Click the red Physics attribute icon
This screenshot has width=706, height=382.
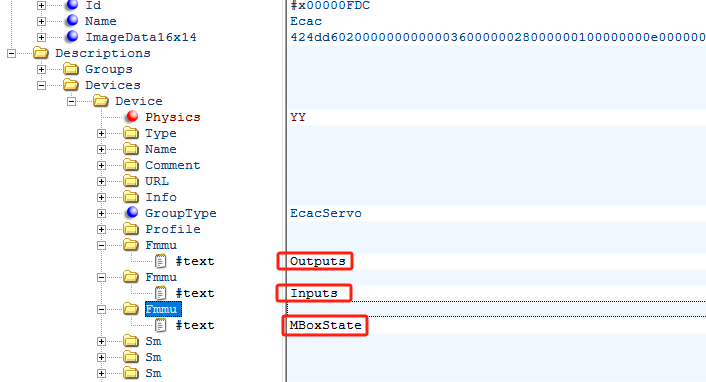[132, 116]
